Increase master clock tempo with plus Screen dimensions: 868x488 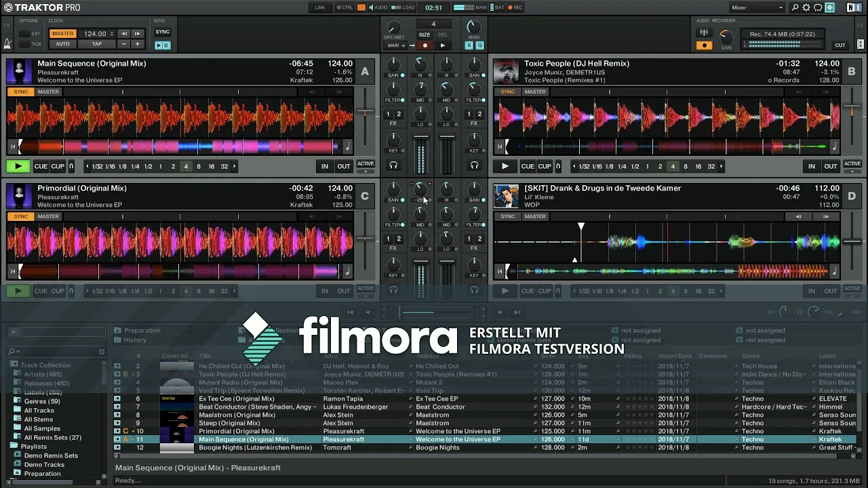[x=138, y=44]
